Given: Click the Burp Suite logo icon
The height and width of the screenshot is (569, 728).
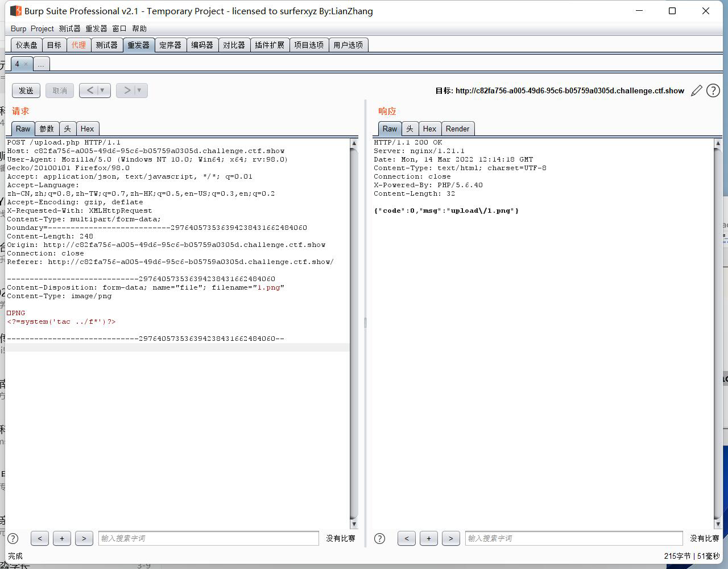Looking at the screenshot, I should tap(16, 11).
